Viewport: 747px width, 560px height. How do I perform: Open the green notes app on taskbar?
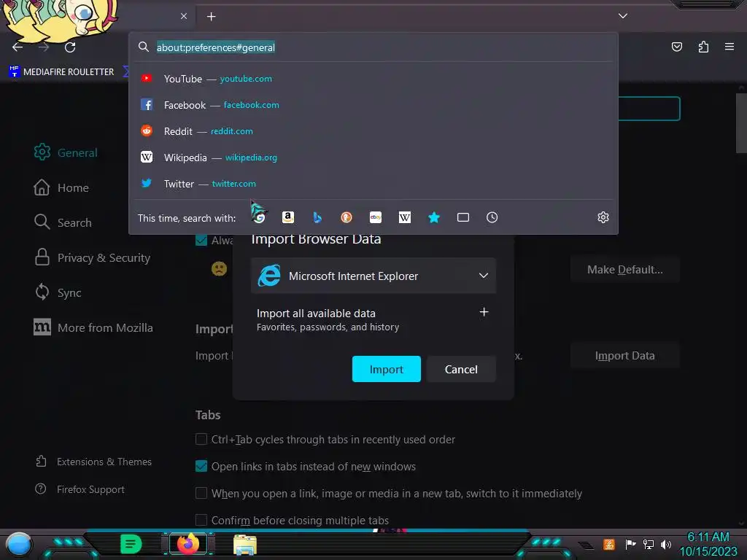[131, 544]
